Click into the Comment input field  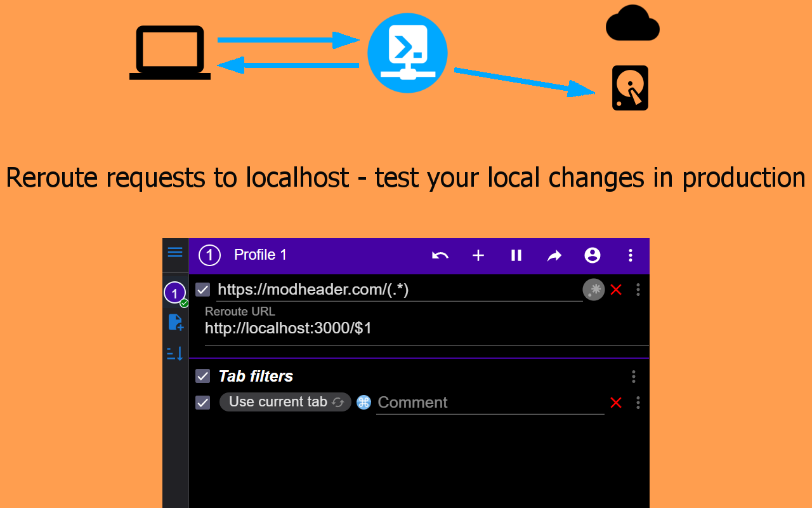(x=490, y=403)
